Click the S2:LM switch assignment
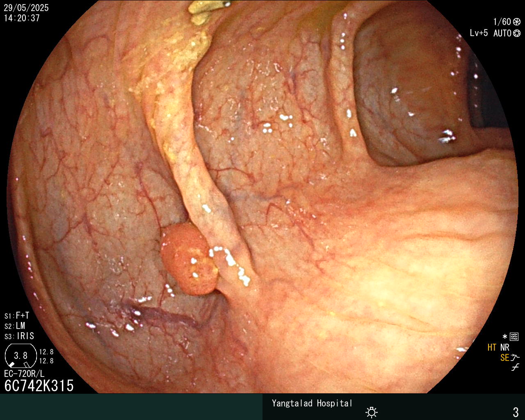This screenshot has width=525, height=420. pos(15,326)
